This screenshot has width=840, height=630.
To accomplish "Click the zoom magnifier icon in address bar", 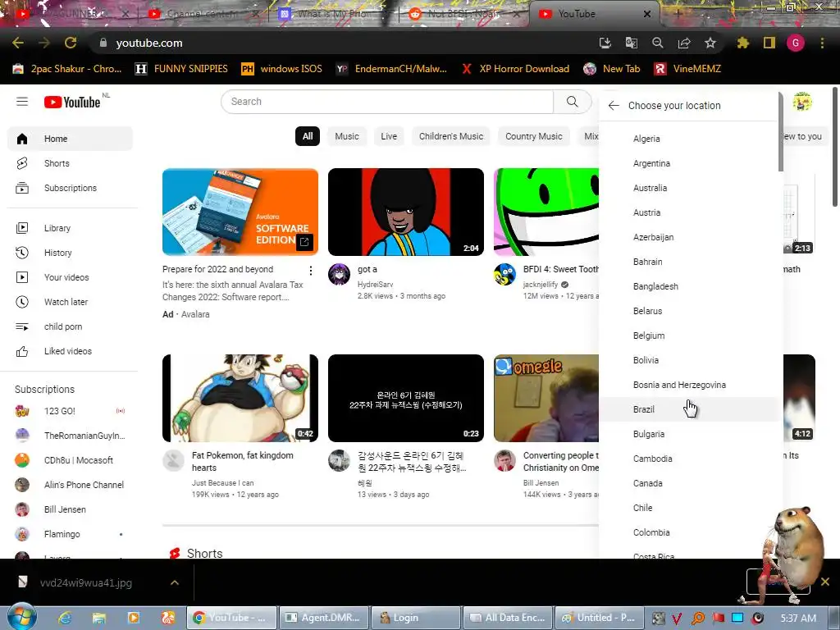I will point(658,43).
